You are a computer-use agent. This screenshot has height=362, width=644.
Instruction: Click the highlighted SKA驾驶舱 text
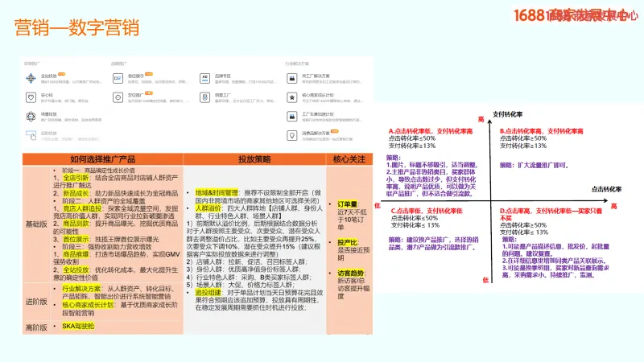[78, 326]
